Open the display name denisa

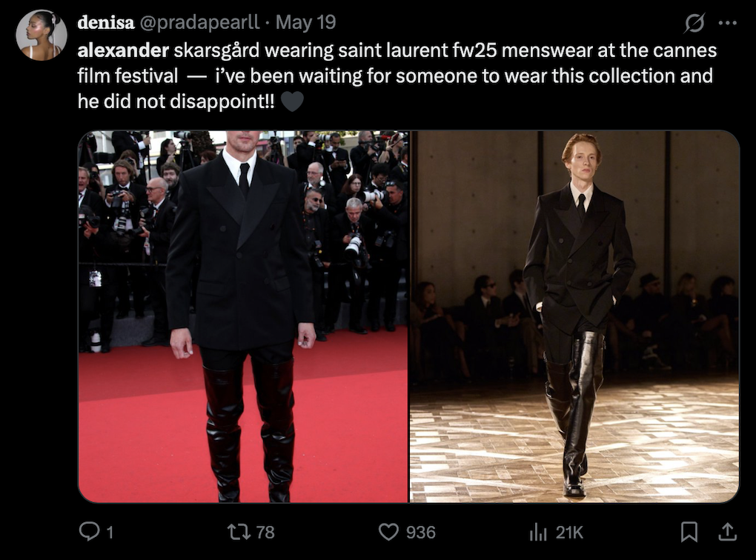(x=105, y=22)
